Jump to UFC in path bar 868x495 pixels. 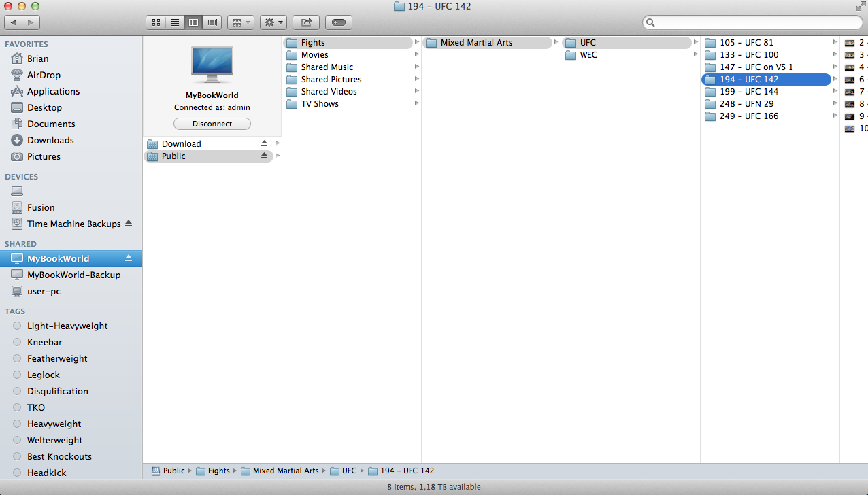click(343, 471)
